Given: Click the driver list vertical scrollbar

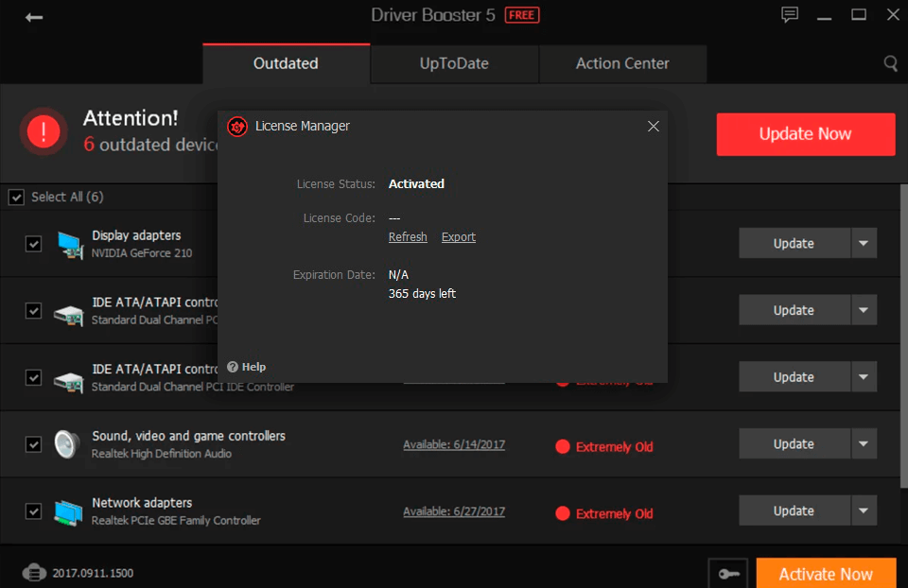Looking at the screenshot, I should click(903, 336).
